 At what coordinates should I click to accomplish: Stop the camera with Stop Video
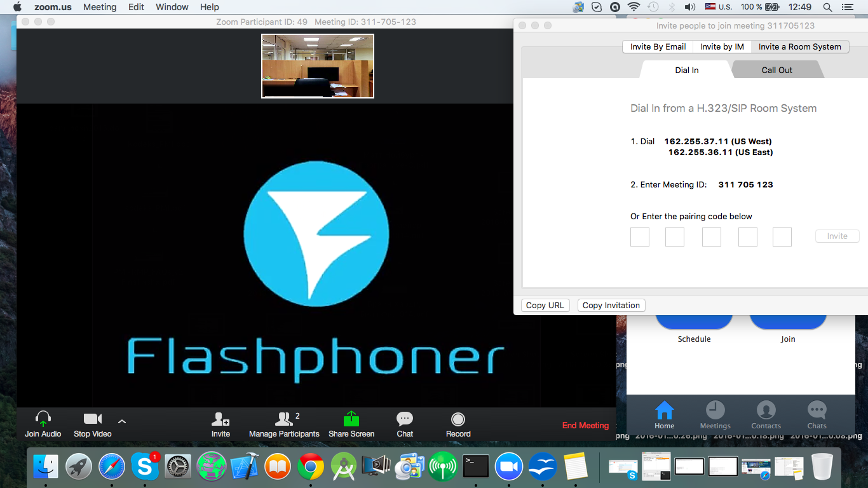93,420
